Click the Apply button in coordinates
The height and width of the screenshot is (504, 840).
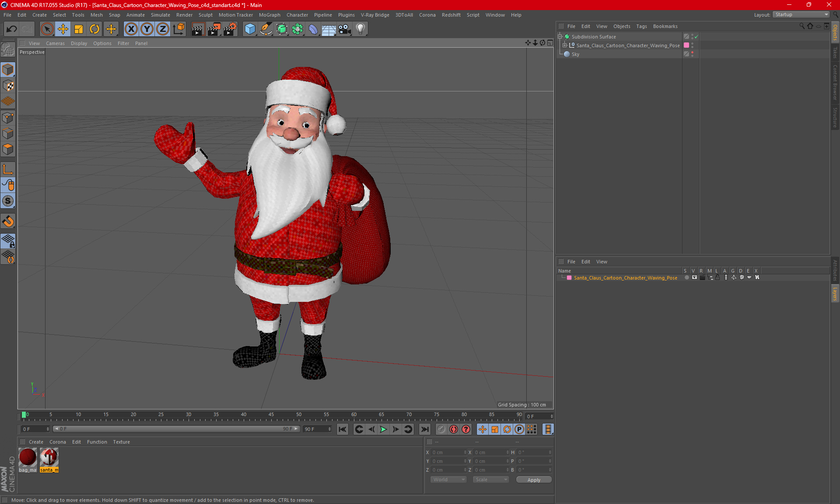[533, 479]
